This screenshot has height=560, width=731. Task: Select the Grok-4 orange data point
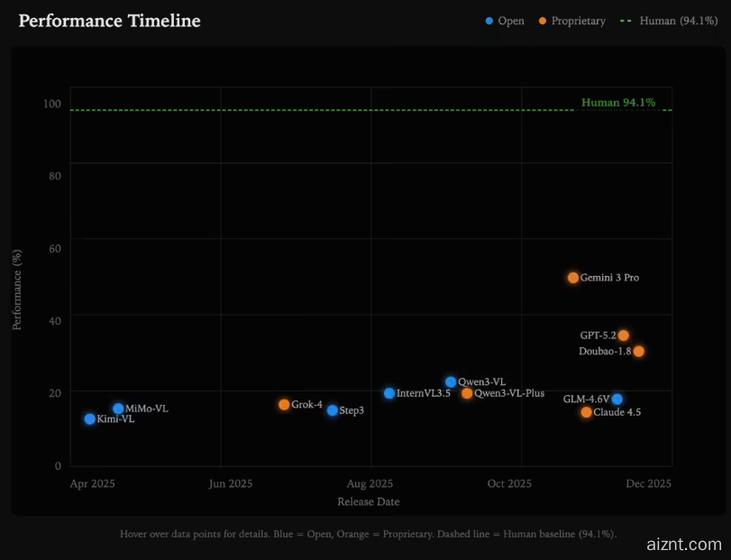[284, 405]
